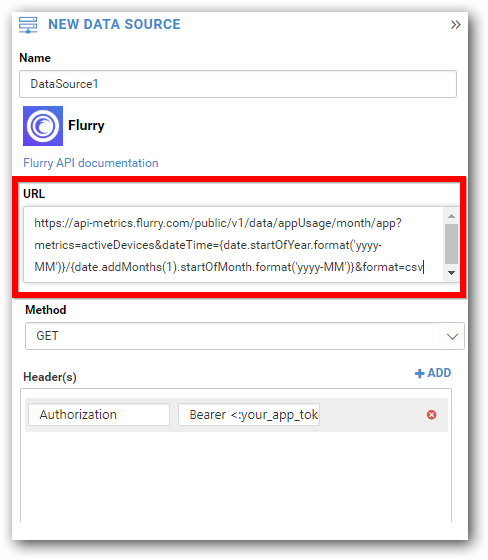Add a new header with ADD
The width and height of the screenshot is (488, 560).
point(433,373)
